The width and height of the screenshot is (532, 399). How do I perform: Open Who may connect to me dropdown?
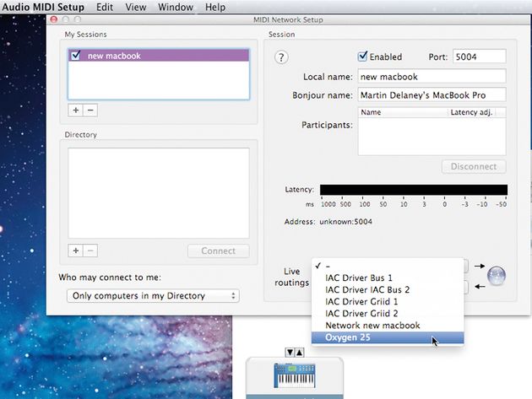[x=153, y=295]
